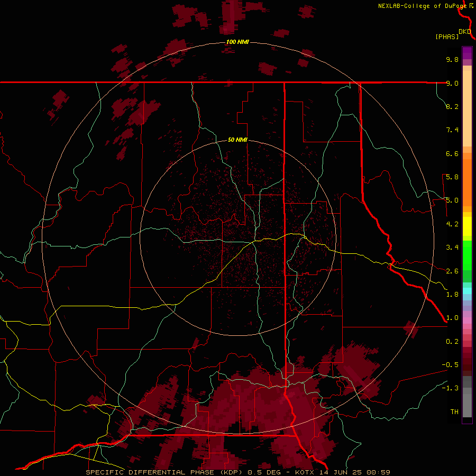
Task: Click the 4.2 value on color scale
Action: [452, 224]
